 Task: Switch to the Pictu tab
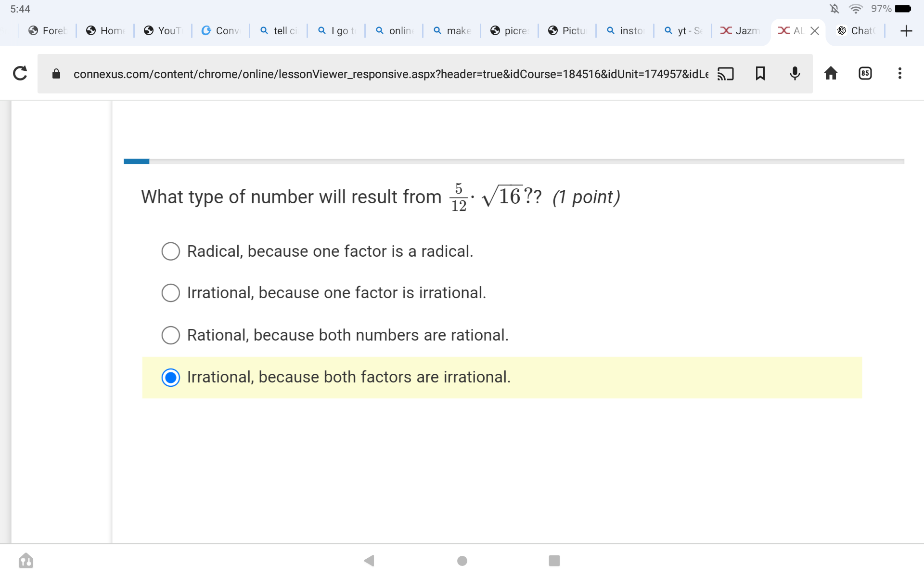pyautogui.click(x=567, y=31)
